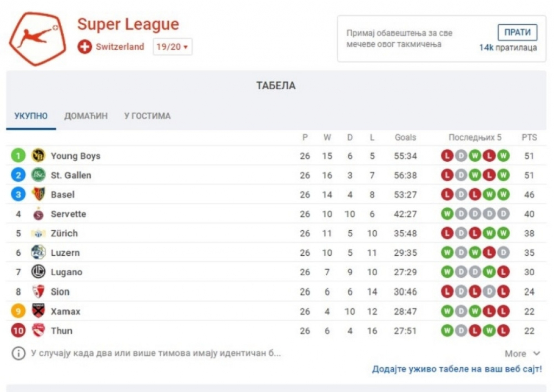Expand the More section below the table
Viewport: 554px width, 392px height.
tap(522, 354)
